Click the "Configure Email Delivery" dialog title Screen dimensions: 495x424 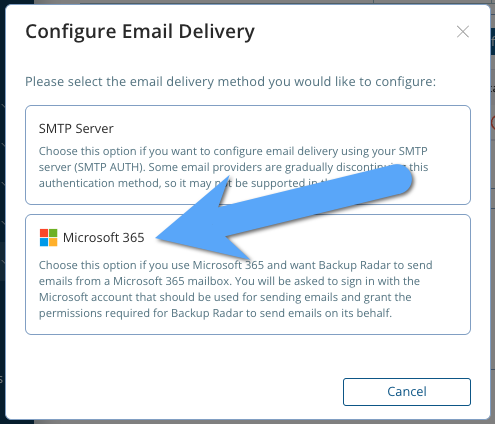[x=140, y=32]
